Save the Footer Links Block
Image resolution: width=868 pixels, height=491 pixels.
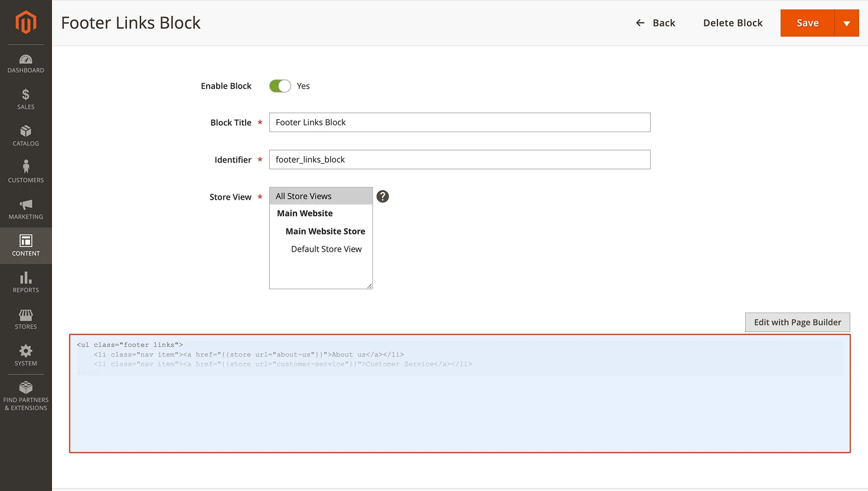pyautogui.click(x=807, y=22)
